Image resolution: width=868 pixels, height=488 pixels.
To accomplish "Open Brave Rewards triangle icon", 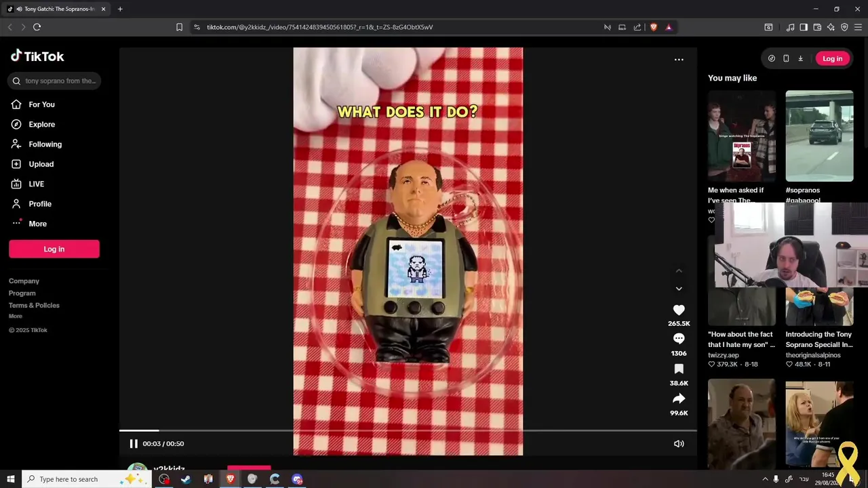I will [x=669, y=27].
